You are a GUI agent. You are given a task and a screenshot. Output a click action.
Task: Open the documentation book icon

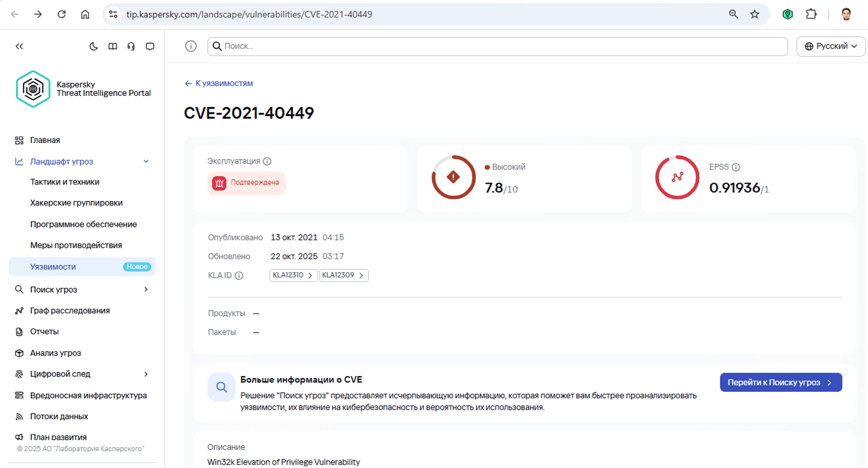(113, 46)
